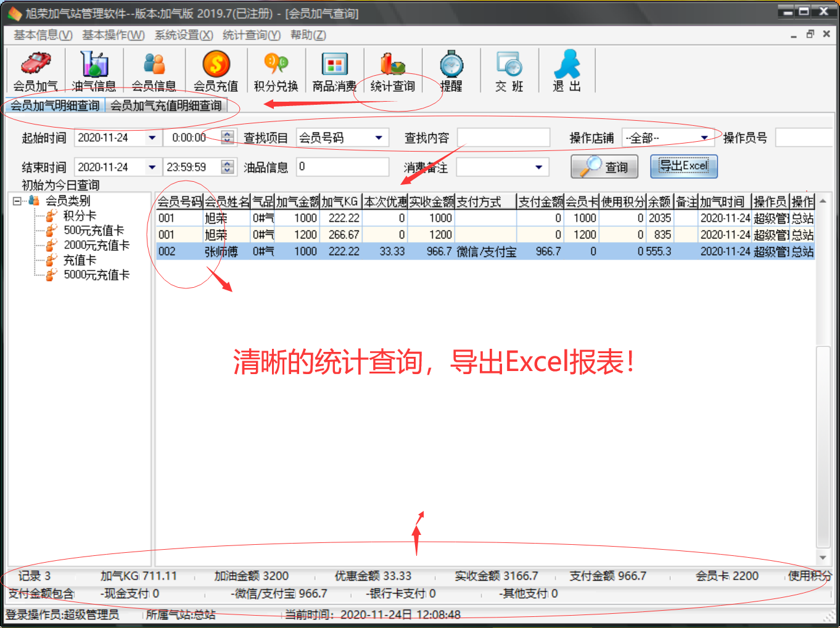
Task: Switch to 会员加气充值明细查询 tab
Action: (165, 105)
